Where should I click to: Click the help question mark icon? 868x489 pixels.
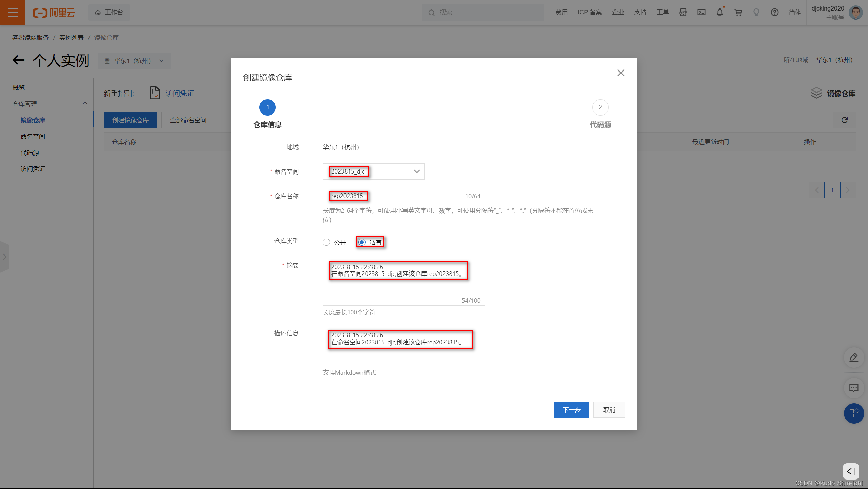pos(774,13)
